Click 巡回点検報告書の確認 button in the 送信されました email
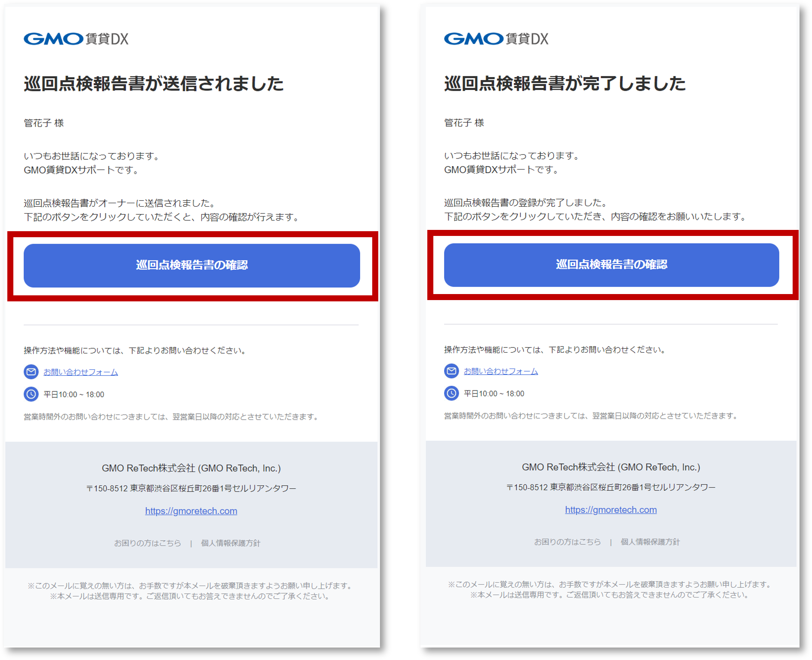812x660 pixels. click(192, 266)
